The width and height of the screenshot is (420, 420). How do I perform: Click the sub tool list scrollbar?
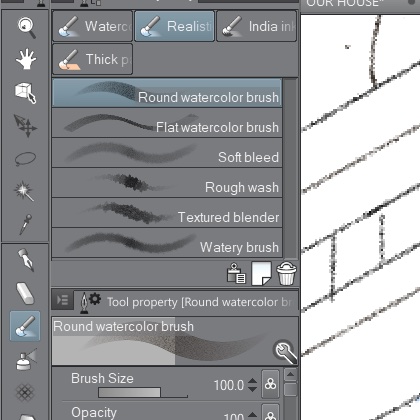(x=291, y=168)
